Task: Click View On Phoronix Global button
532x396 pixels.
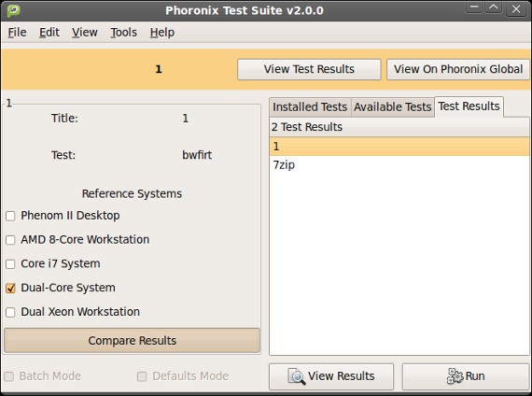Action: (x=458, y=69)
